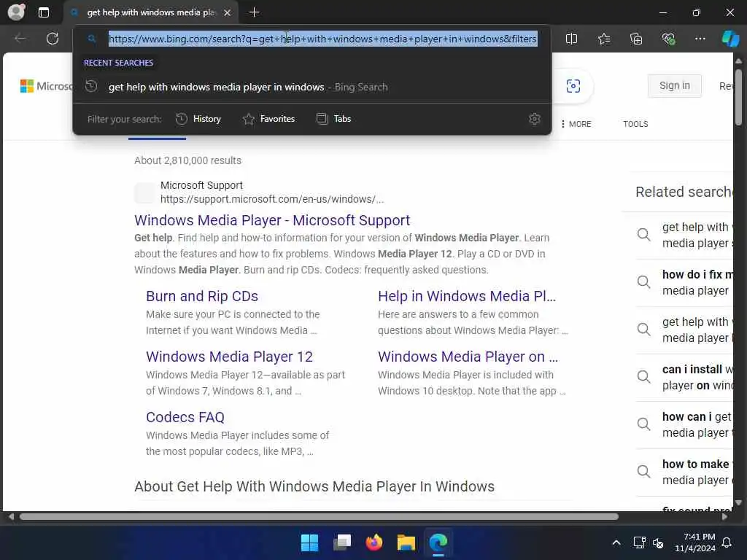Open the Collections icon
Screen dimensions: 747x560
636,39
